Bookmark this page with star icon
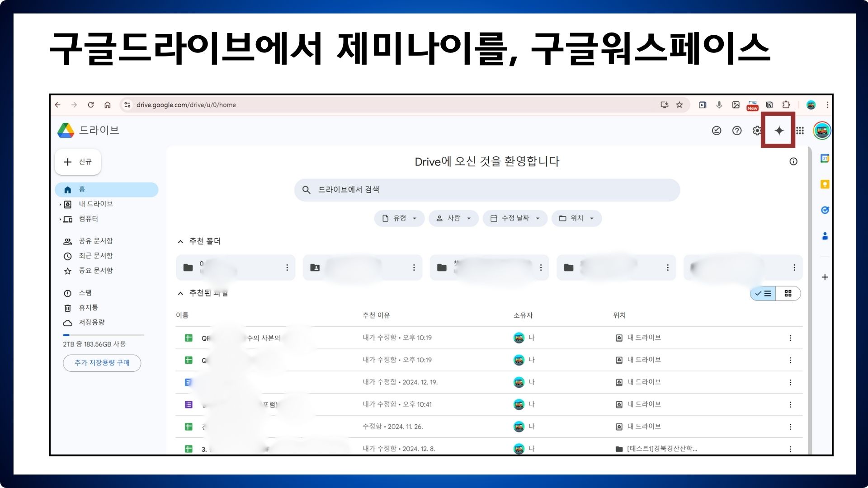 (679, 105)
